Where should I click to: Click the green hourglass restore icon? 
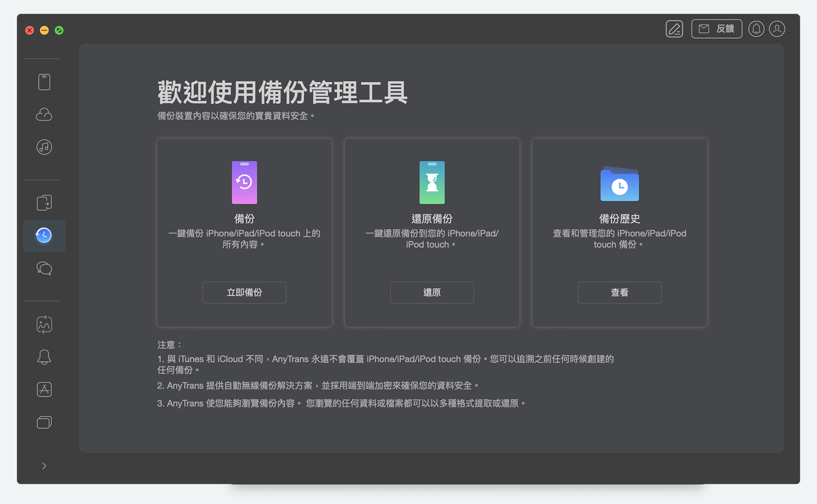pos(432,182)
